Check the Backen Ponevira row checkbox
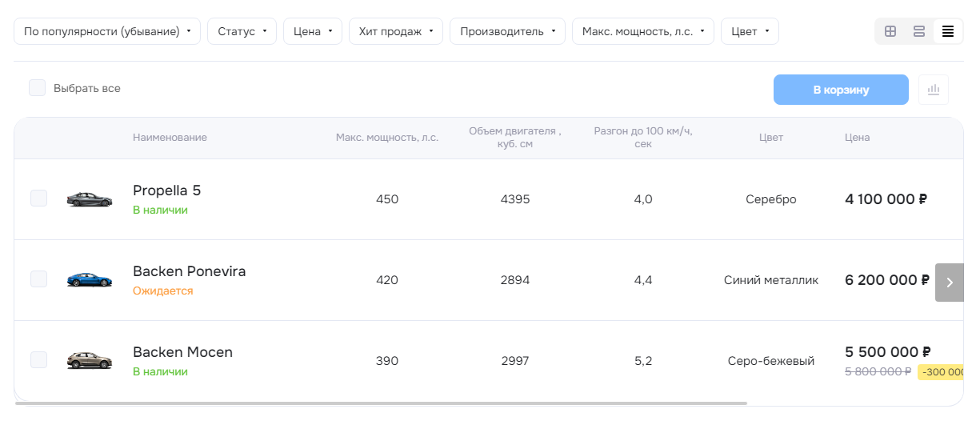Image resolution: width=980 pixels, height=421 pixels. 38,279
